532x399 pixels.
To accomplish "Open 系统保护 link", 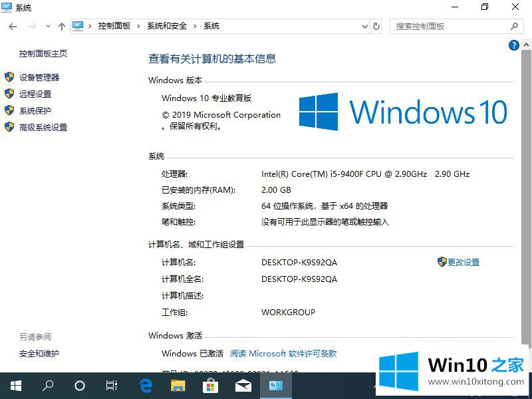I will pyautogui.click(x=35, y=110).
